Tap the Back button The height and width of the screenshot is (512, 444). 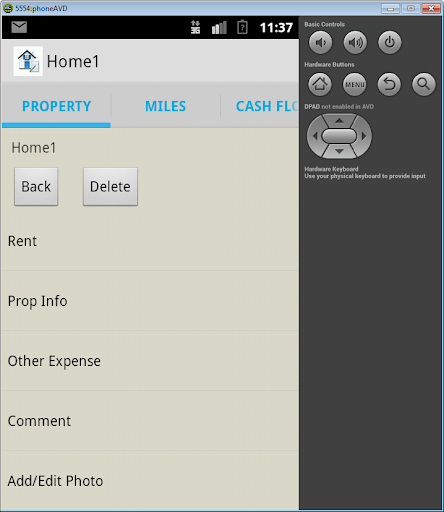tap(36, 186)
